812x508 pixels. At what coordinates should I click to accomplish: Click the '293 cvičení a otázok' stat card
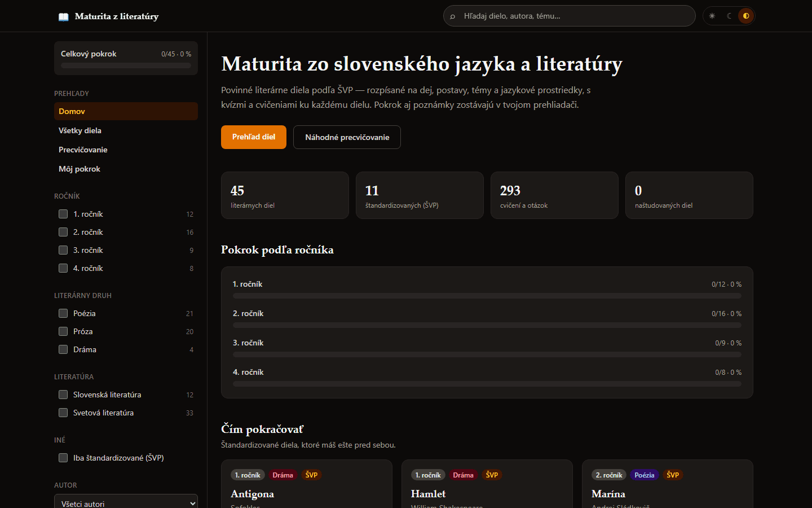pyautogui.click(x=554, y=195)
